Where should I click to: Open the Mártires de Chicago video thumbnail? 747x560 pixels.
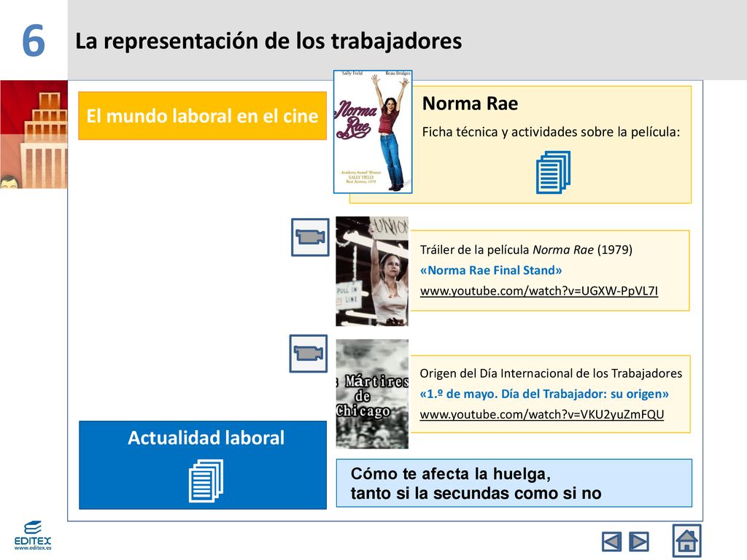click(x=372, y=394)
